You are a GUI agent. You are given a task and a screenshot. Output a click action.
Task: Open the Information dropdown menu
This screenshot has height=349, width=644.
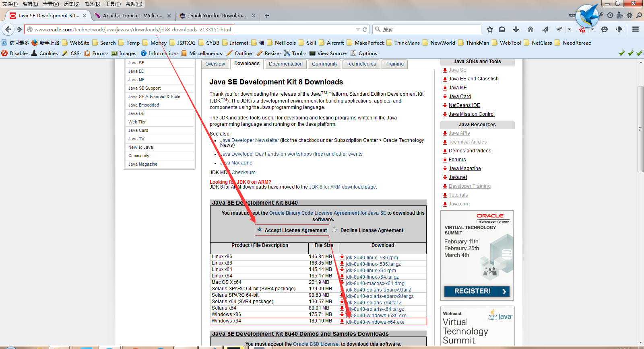click(159, 53)
